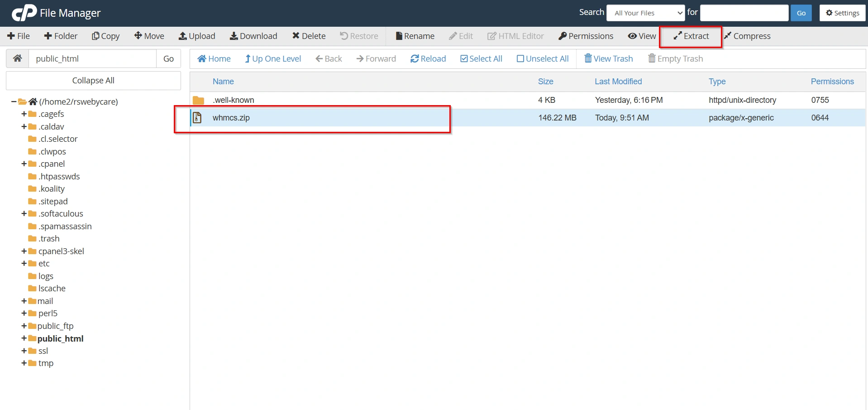The height and width of the screenshot is (410, 868).
Task: Expand the etc tree folder
Action: [x=24, y=263]
